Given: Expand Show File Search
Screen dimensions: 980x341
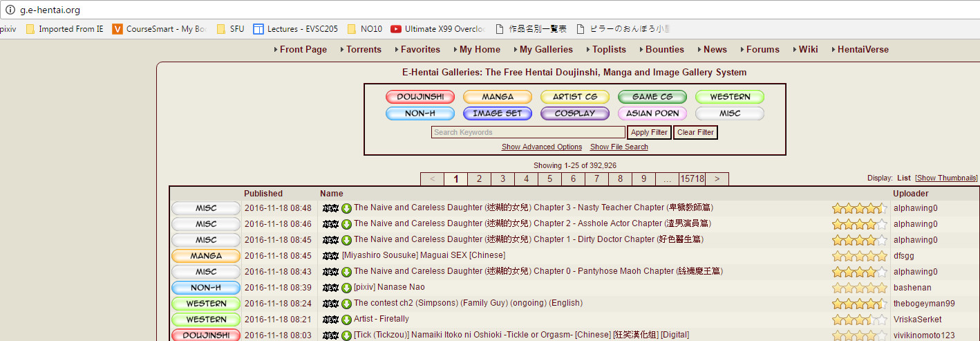Looking at the screenshot, I should [619, 147].
